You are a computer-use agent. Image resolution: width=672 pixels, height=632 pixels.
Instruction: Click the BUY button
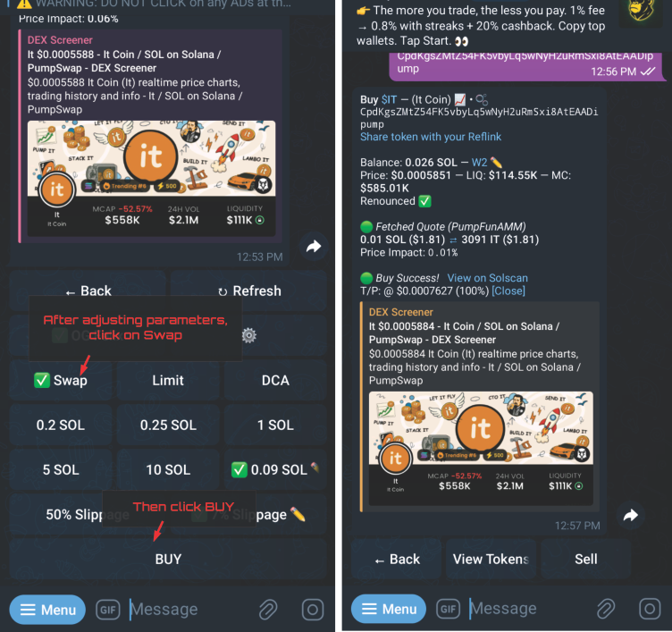168,559
